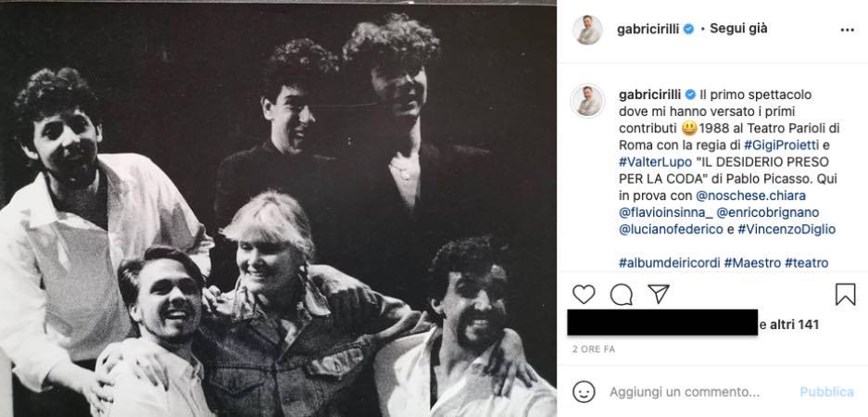Focus the Aggiungi un commento field
868x417 pixels.
coord(685,393)
